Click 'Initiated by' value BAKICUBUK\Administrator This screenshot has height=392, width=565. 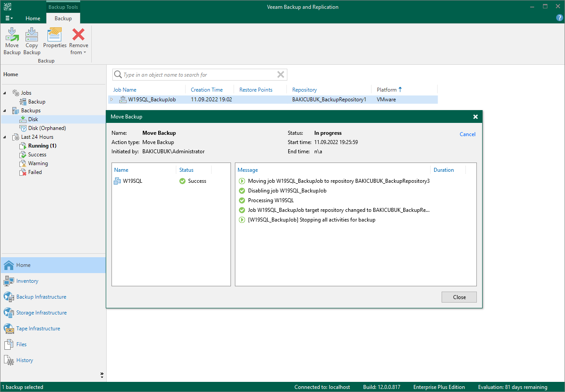pos(173,152)
